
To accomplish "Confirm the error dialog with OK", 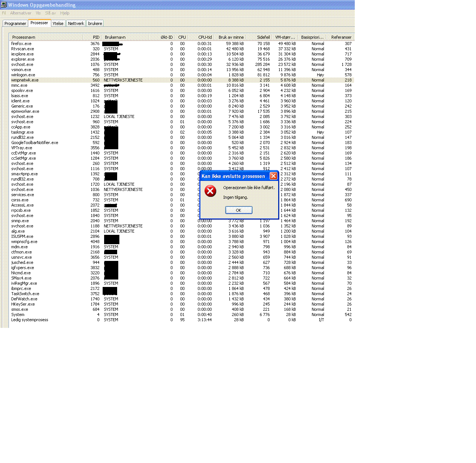I will (x=239, y=210).
